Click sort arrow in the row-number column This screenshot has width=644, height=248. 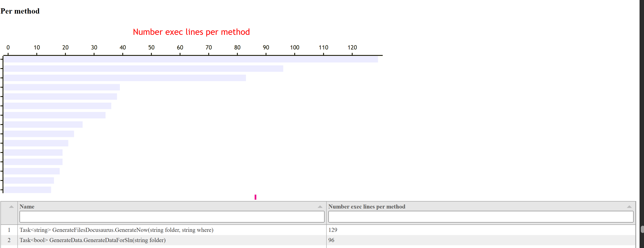click(x=11, y=207)
